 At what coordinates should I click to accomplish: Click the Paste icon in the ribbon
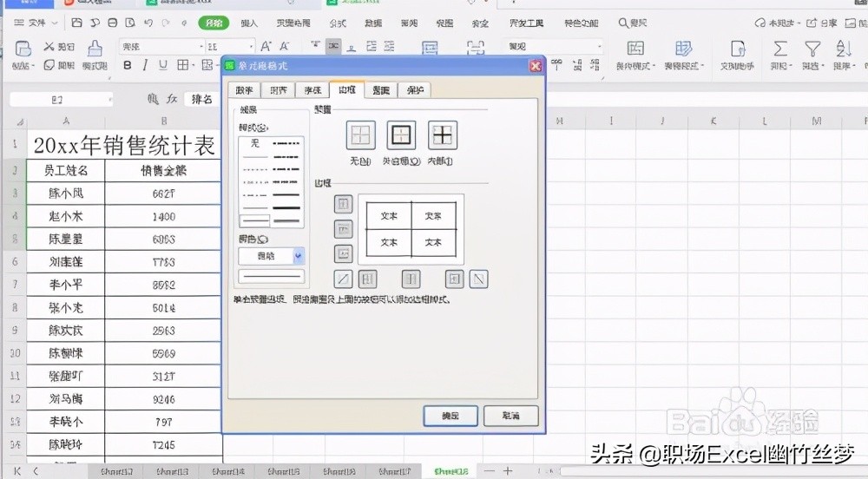[x=23, y=49]
